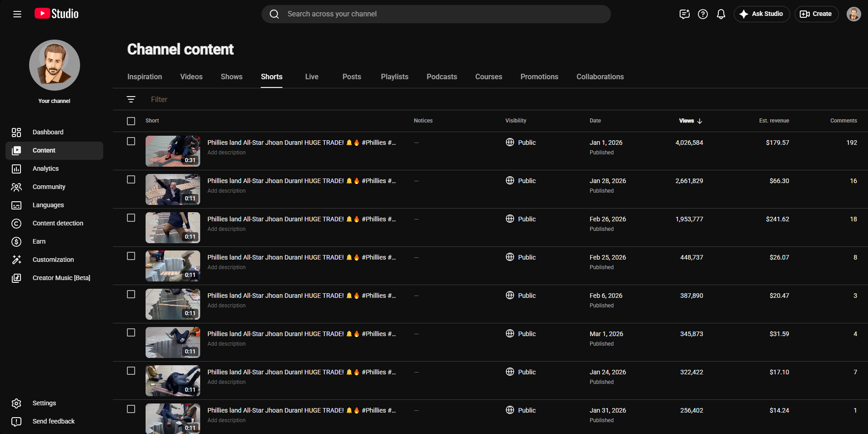Switch to the Posts tab
868x434 pixels.
pyautogui.click(x=352, y=77)
